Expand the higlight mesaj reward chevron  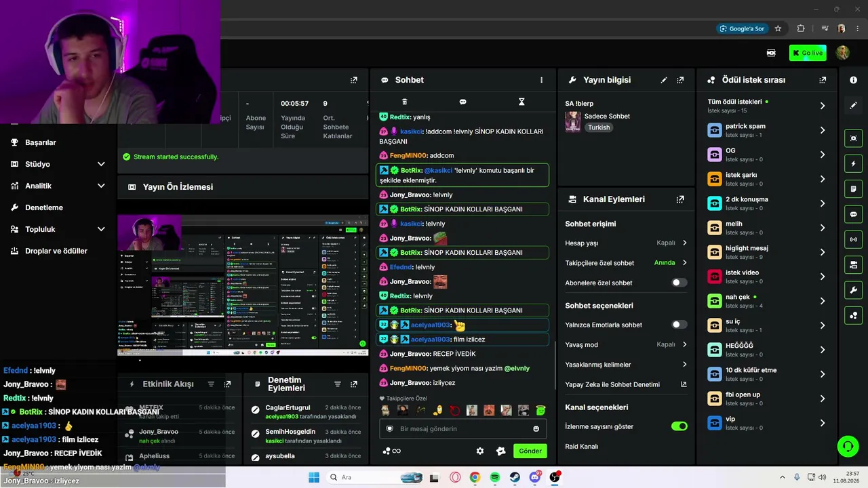click(x=823, y=252)
